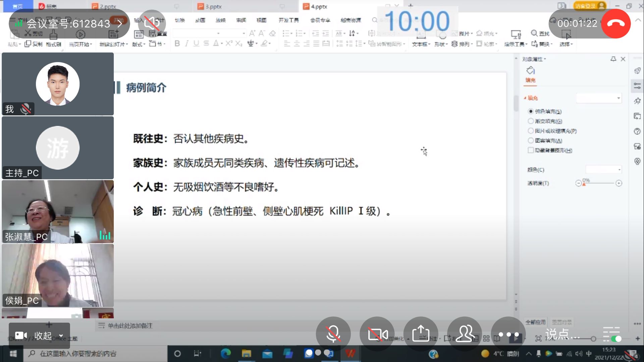Open the more options three-dots button

click(508, 334)
